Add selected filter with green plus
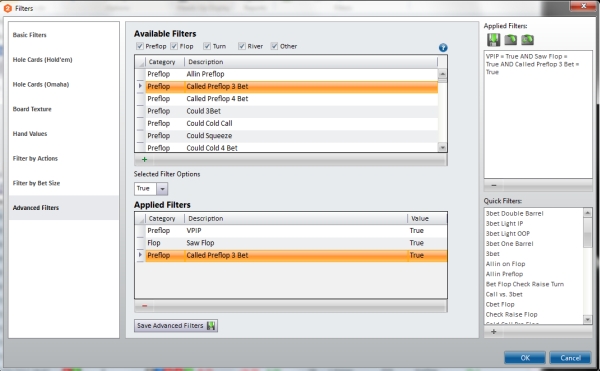Image resolution: width=600 pixels, height=371 pixels. pos(144,159)
